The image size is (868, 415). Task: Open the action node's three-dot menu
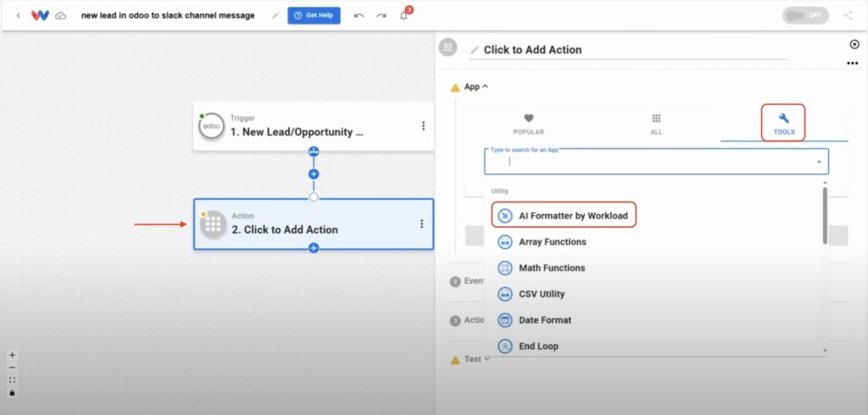tap(422, 224)
